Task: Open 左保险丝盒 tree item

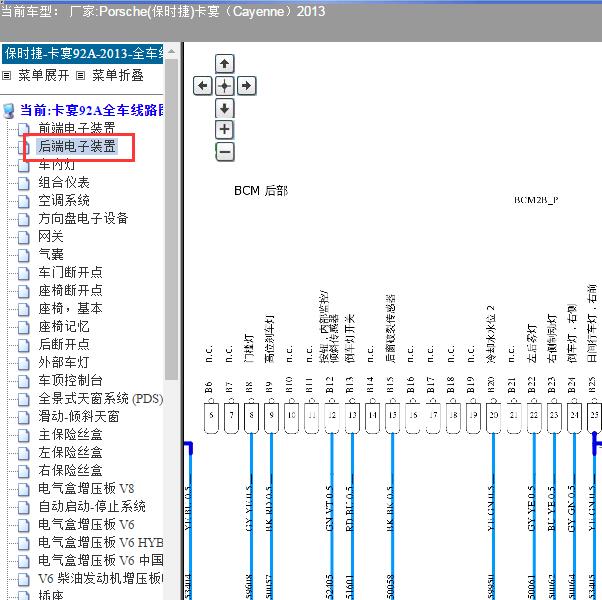Action: pos(70,453)
